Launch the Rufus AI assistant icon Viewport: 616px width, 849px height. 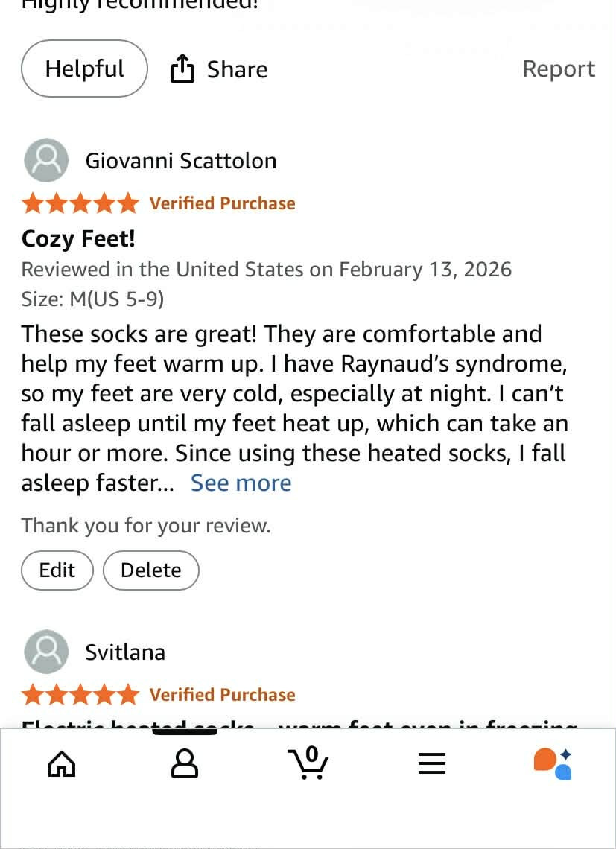553,763
